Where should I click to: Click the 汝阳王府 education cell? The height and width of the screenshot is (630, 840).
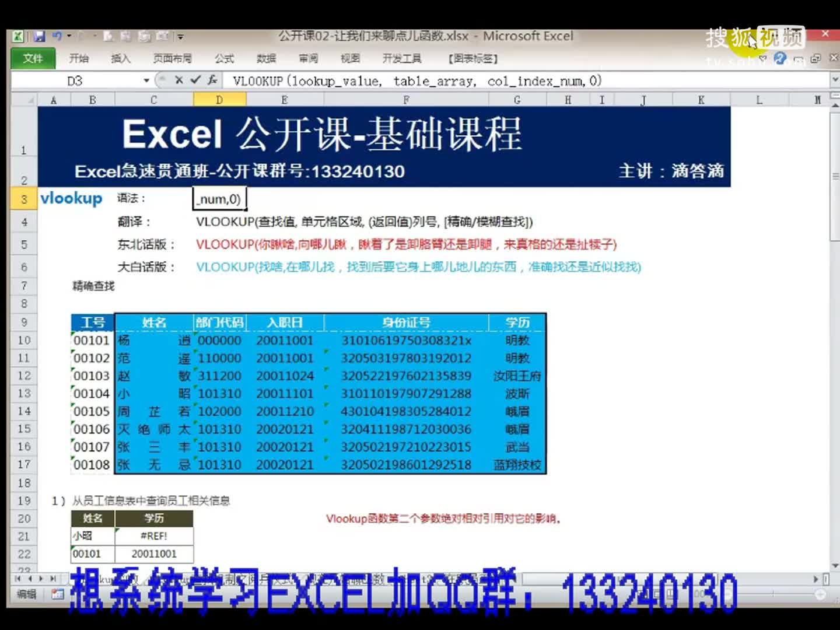pyautogui.click(x=517, y=376)
